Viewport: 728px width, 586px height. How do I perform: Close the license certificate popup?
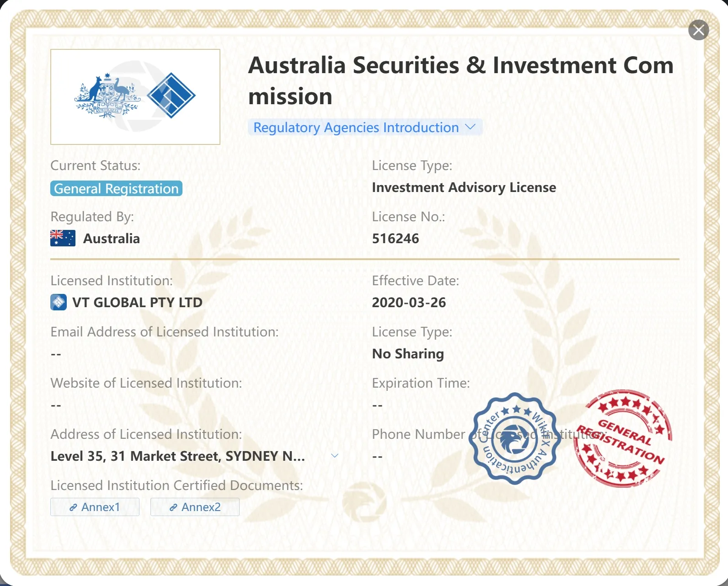(x=698, y=30)
